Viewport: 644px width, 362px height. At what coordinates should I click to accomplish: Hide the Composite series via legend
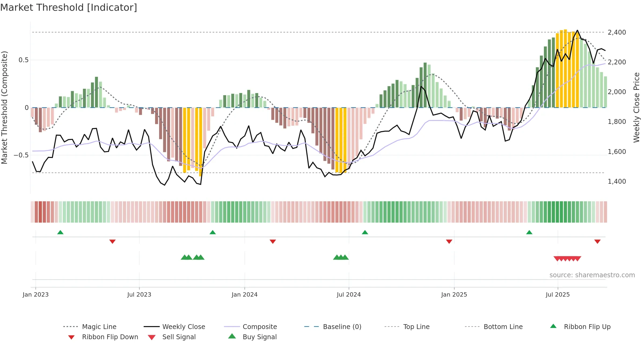tap(250, 327)
